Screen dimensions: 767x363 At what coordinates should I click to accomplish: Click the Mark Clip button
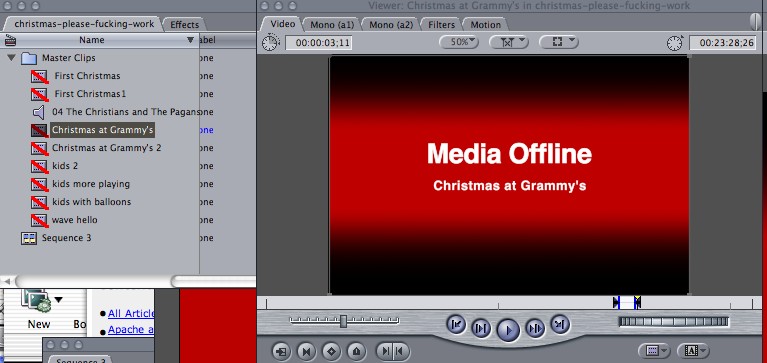coord(307,351)
